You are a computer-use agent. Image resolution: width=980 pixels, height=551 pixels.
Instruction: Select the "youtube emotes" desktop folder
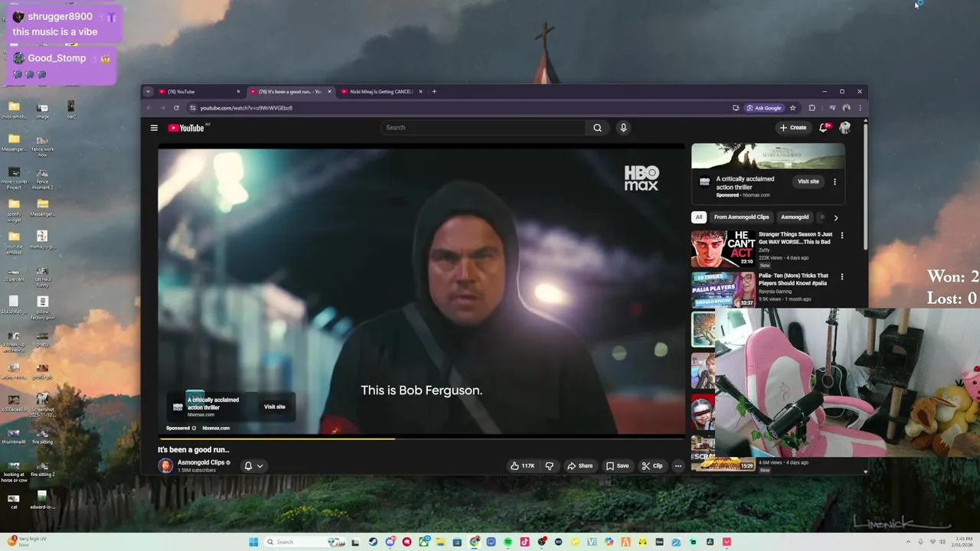14,242
